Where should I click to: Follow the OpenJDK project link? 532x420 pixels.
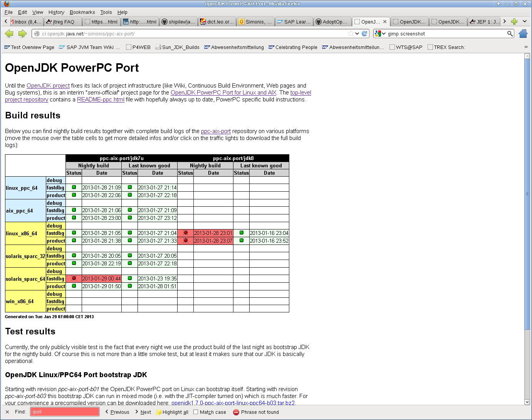pyautogui.click(x=48, y=86)
